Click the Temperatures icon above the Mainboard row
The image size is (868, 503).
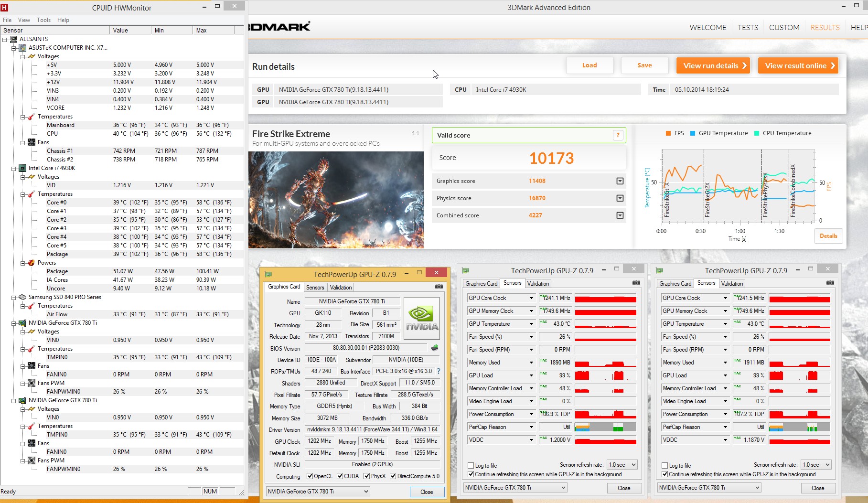[x=32, y=117]
